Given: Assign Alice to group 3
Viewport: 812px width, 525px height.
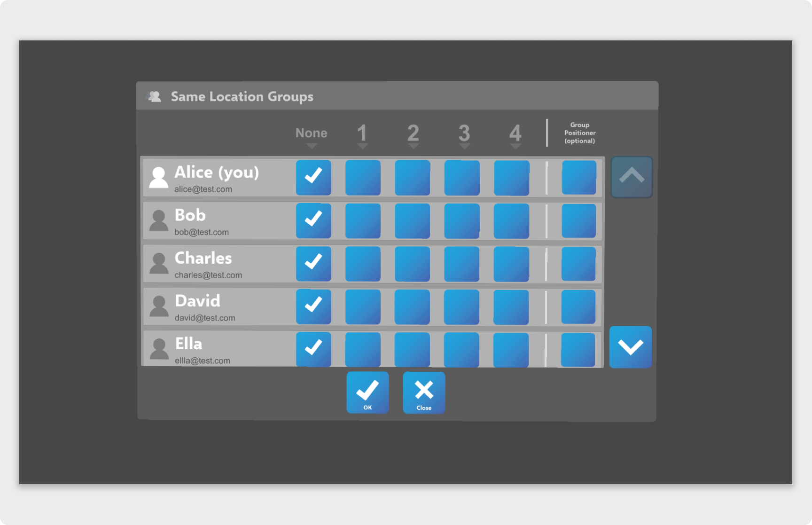Looking at the screenshot, I should pyautogui.click(x=462, y=178).
